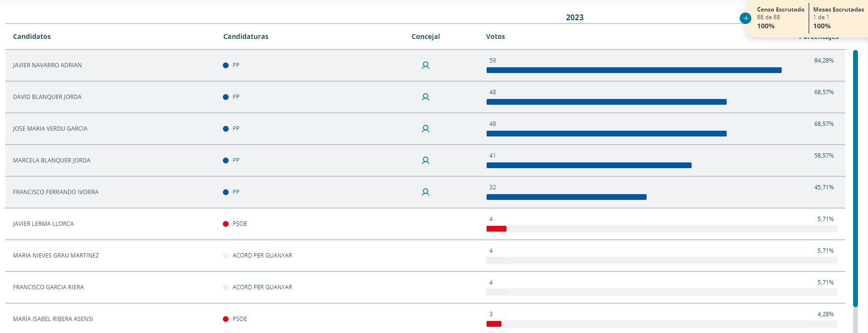Click the Votos column header
The image size is (868, 333).
coord(495,37)
